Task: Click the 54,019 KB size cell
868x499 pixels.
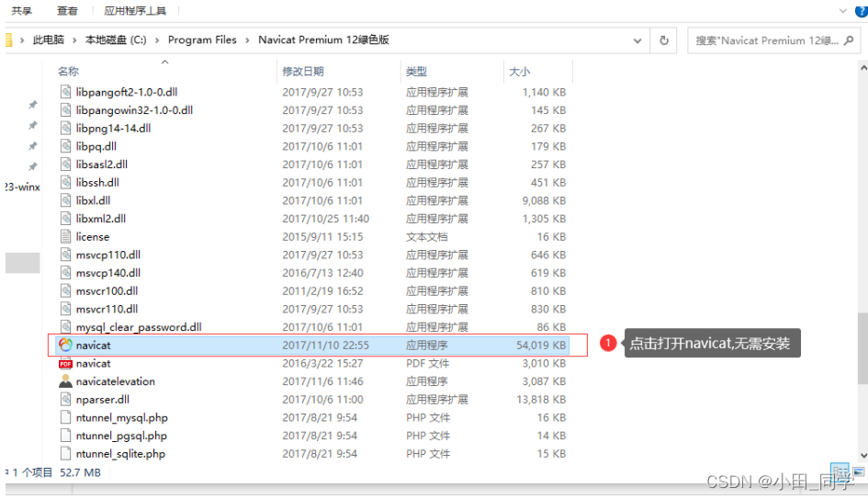Action: tap(541, 345)
